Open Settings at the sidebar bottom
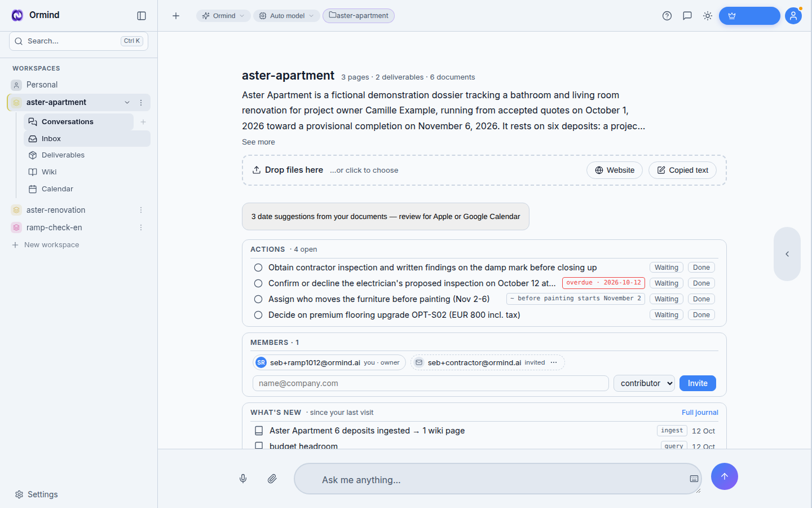The image size is (812, 508). (37, 494)
